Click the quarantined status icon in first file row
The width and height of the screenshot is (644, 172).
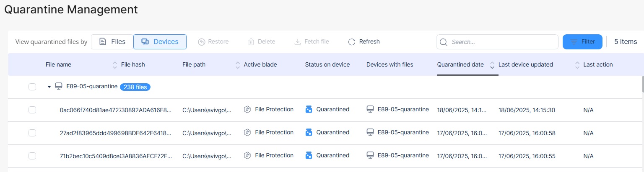click(309, 109)
